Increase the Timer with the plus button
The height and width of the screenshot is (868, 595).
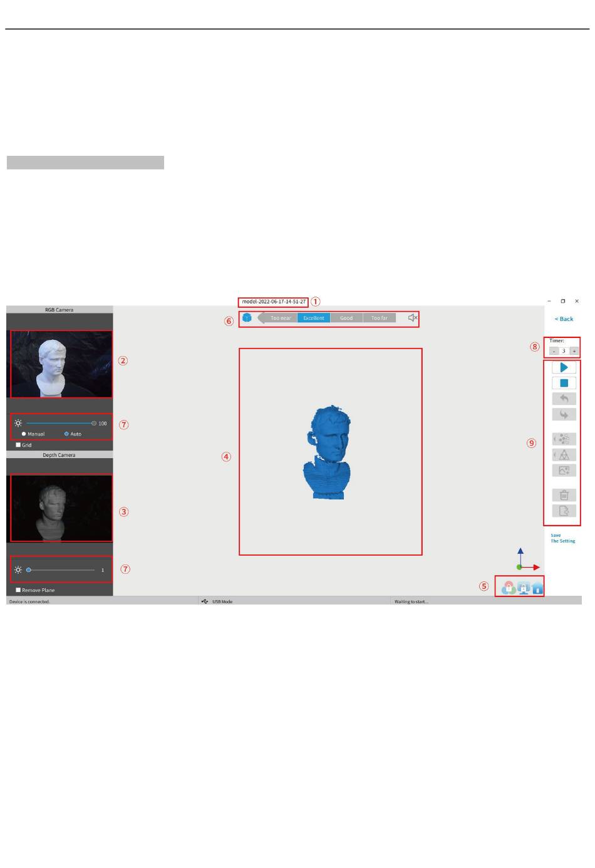(x=574, y=351)
